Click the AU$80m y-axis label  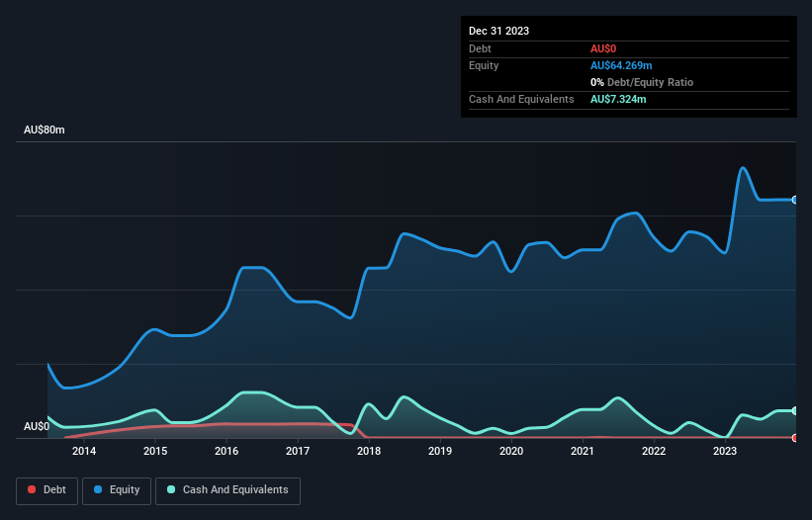point(45,130)
